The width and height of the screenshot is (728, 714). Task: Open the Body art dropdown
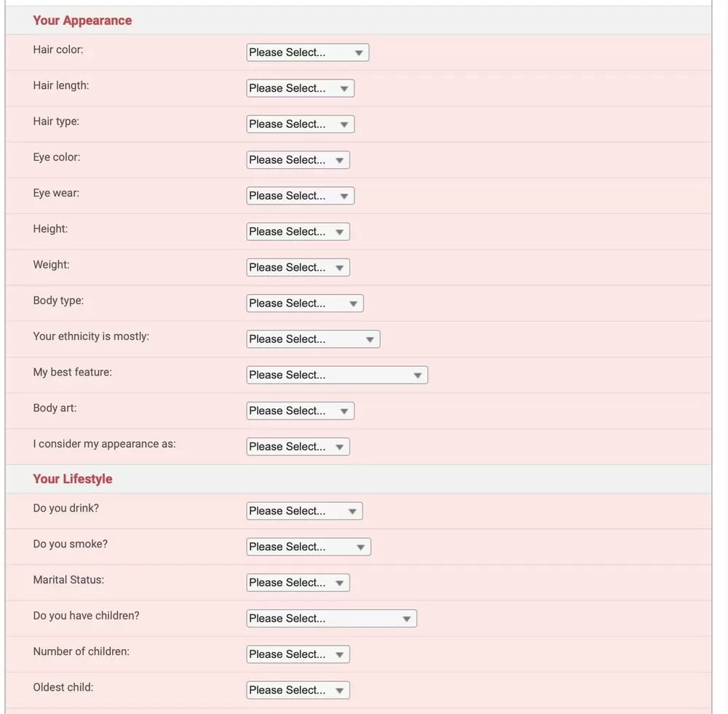click(300, 410)
